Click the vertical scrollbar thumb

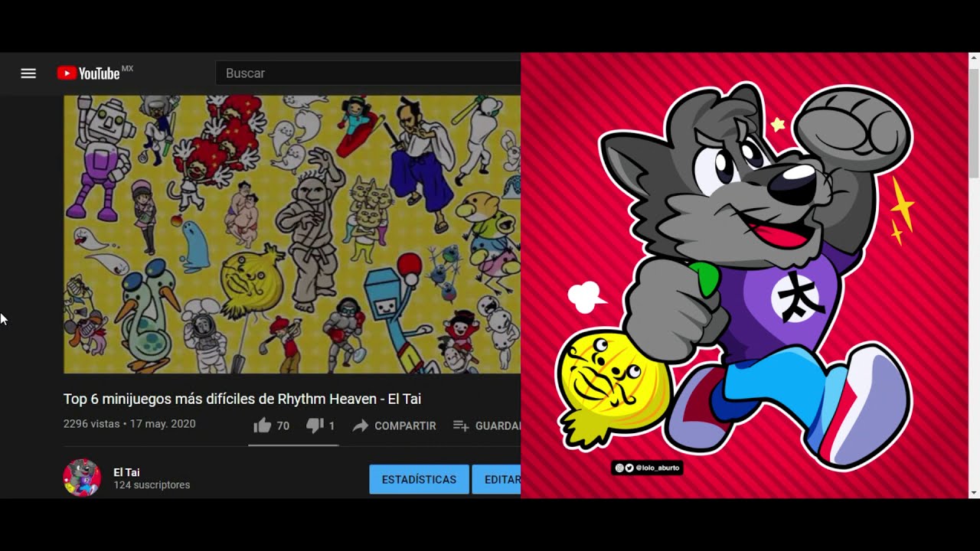point(974,122)
